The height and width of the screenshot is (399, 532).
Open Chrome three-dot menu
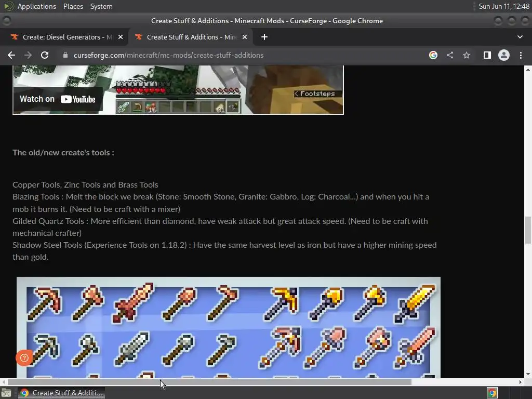521,55
